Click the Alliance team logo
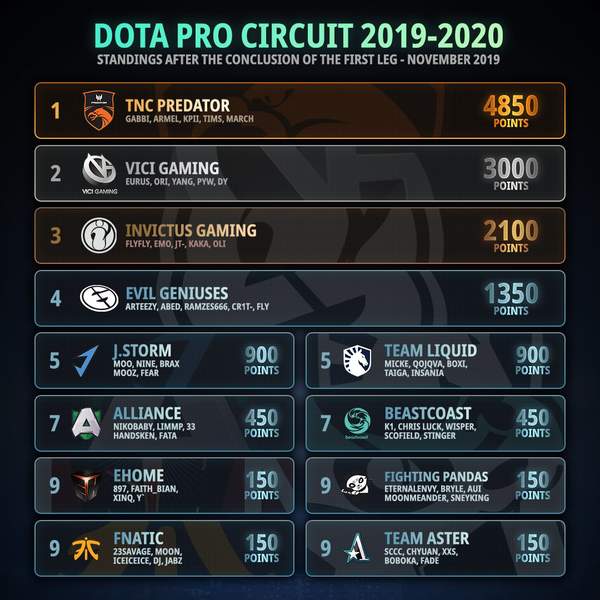 pyautogui.click(x=86, y=423)
